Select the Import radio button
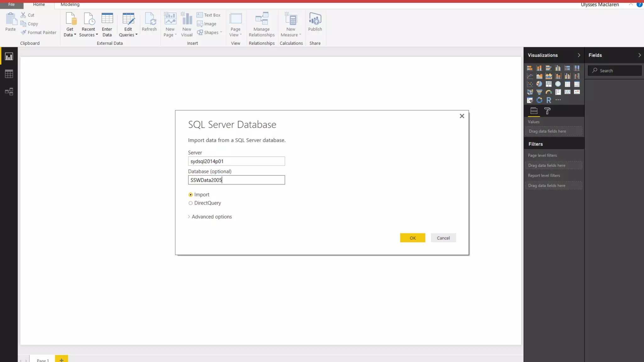 [191, 195]
